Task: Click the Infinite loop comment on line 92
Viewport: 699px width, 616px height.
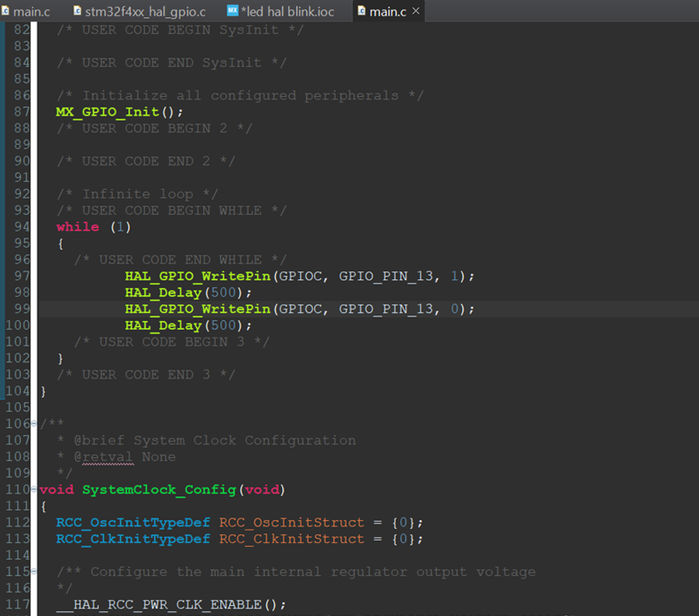Action: 137,194
